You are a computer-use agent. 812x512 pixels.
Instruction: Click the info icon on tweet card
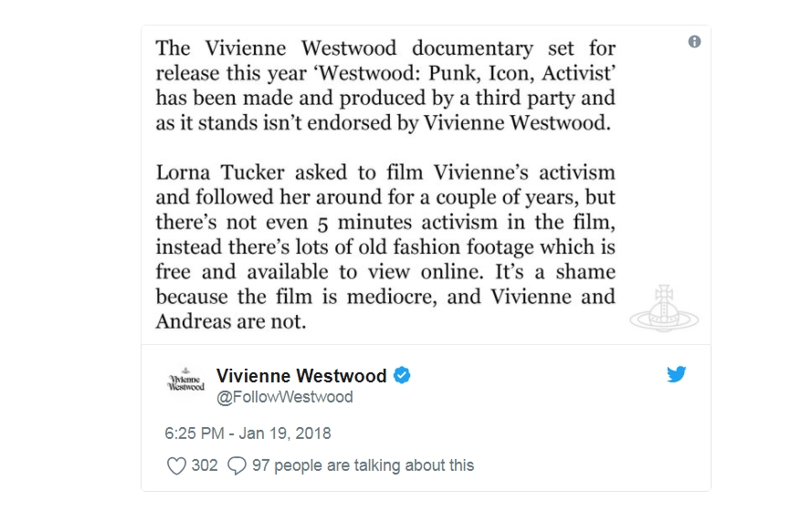point(694,41)
